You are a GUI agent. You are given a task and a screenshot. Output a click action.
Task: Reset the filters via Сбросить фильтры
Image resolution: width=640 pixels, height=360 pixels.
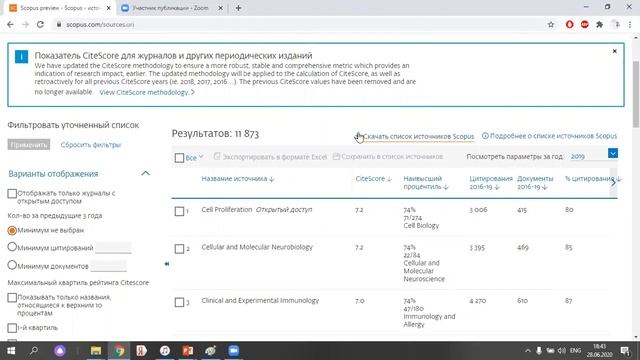(x=91, y=144)
